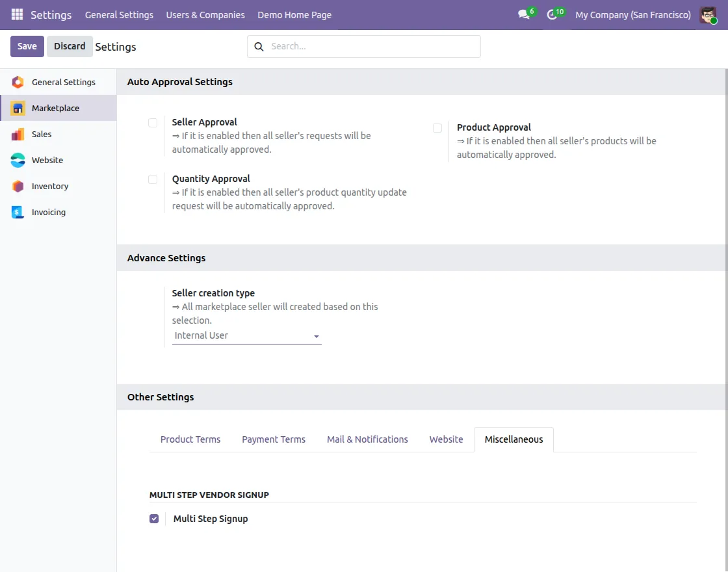Select Sales label in the sidebar
Image resolution: width=728 pixels, height=572 pixels.
(x=42, y=134)
